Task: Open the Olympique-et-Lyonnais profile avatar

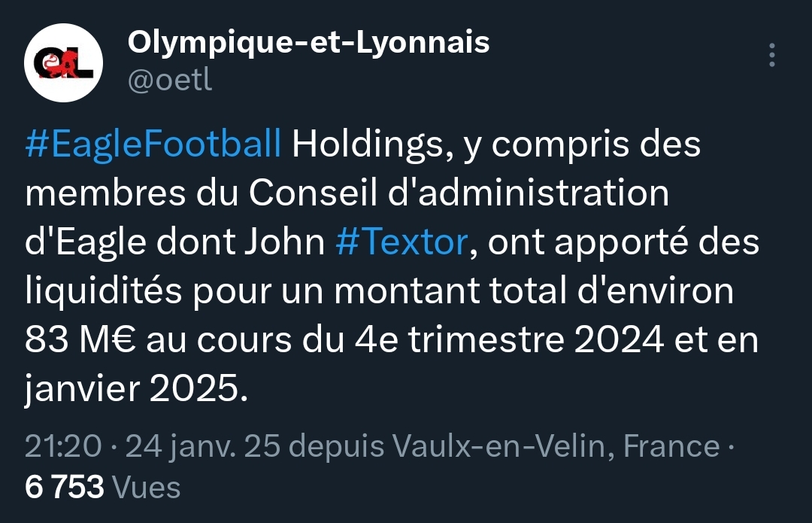Action: point(63,63)
